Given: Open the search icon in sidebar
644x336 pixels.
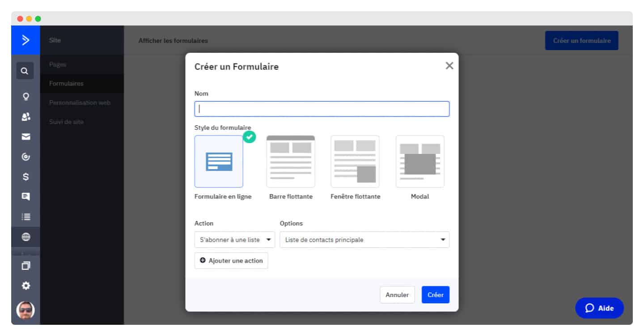Looking at the screenshot, I should click(x=25, y=71).
